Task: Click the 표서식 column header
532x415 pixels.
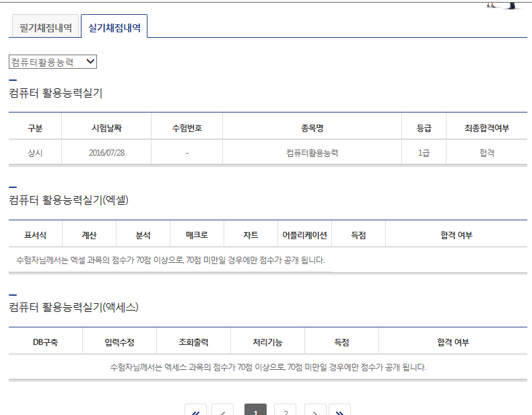Action: coord(35,235)
